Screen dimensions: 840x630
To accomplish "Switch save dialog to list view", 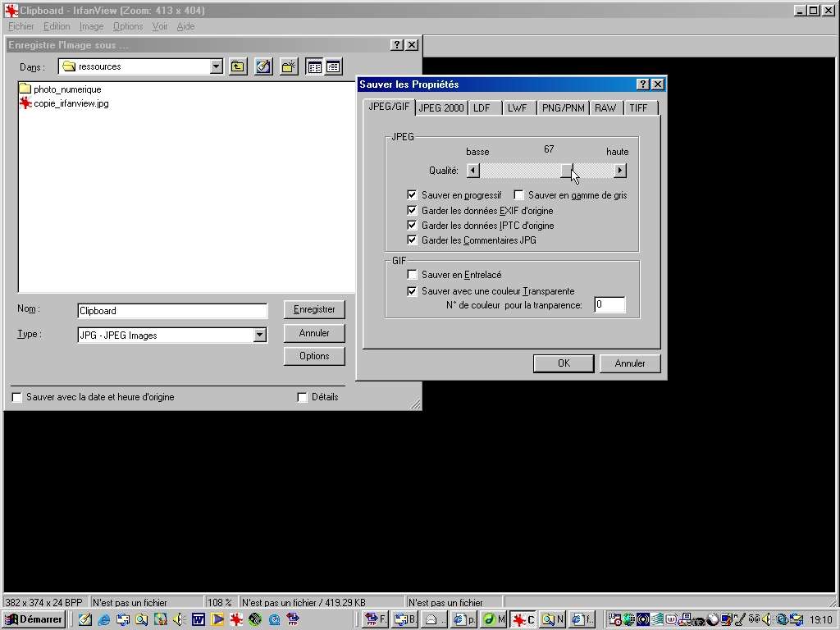I will pos(314,66).
